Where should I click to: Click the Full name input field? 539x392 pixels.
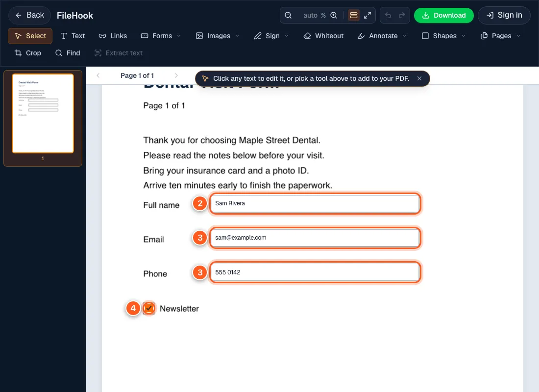pos(315,203)
